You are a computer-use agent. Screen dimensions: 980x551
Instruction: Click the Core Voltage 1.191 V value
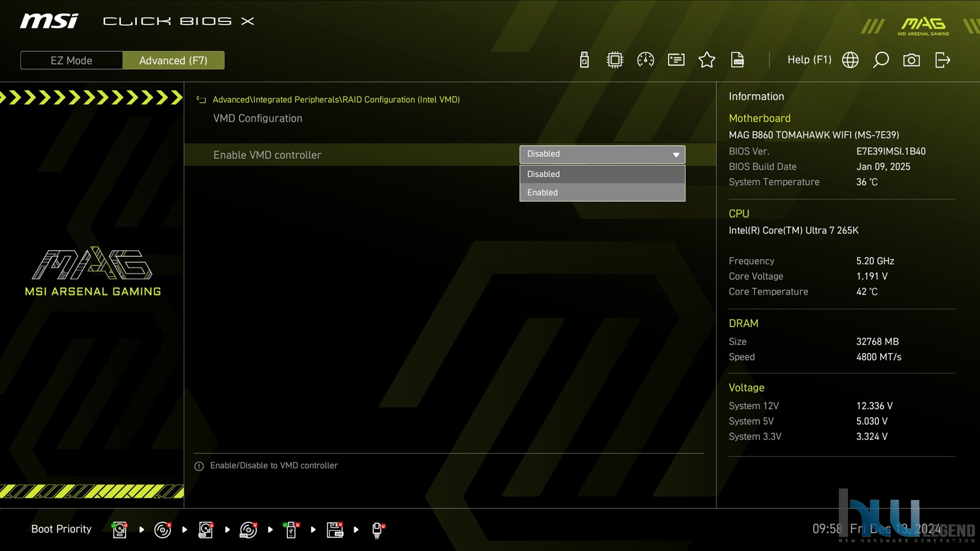click(872, 277)
